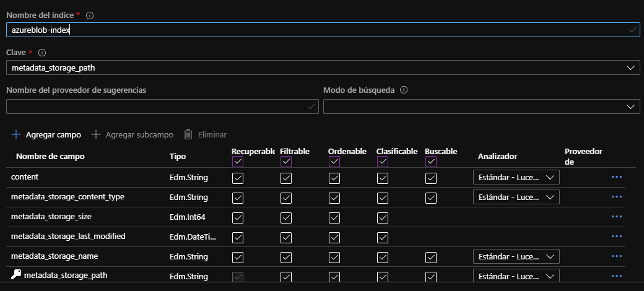The image size is (644, 291).
Task: Uncheck Recuperable for metadata_storage_size
Action: pyautogui.click(x=238, y=217)
